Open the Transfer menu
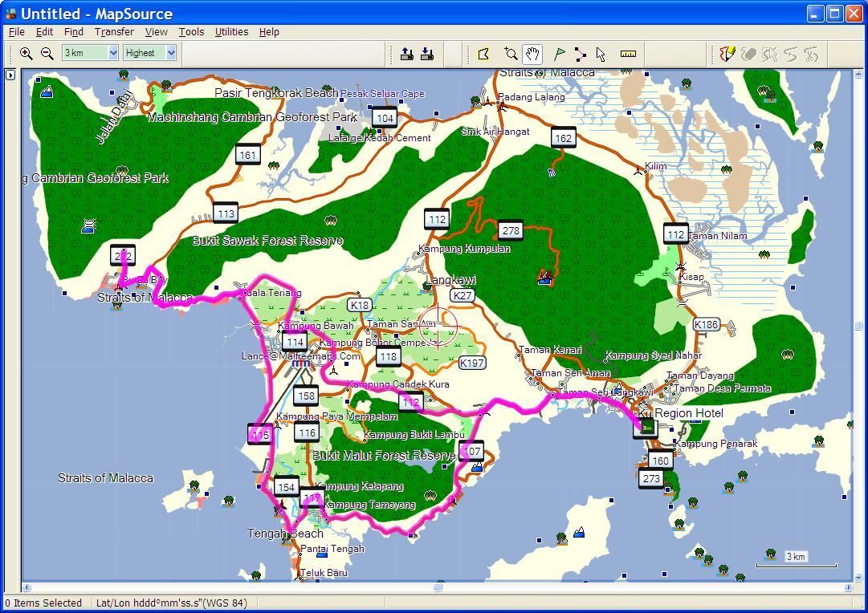The width and height of the screenshot is (868, 613). point(114,31)
